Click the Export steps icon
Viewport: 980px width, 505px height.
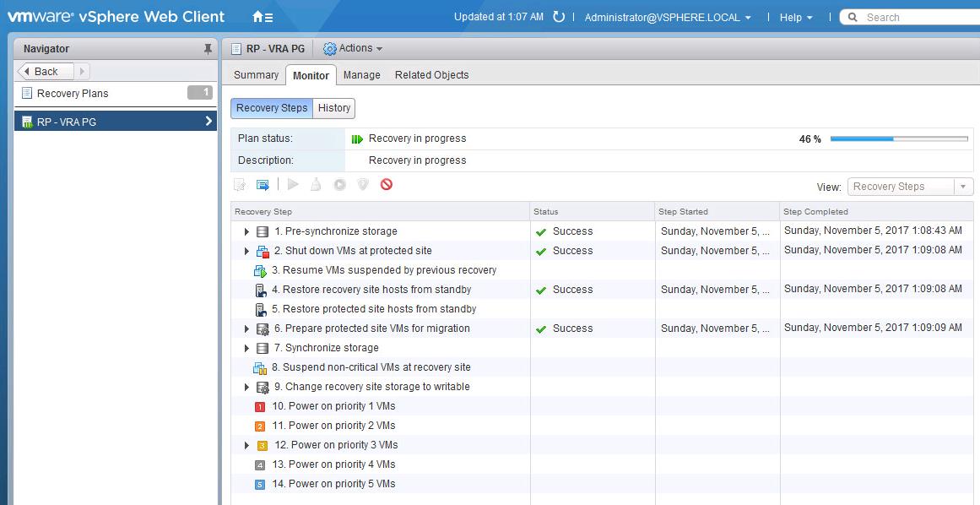click(263, 184)
